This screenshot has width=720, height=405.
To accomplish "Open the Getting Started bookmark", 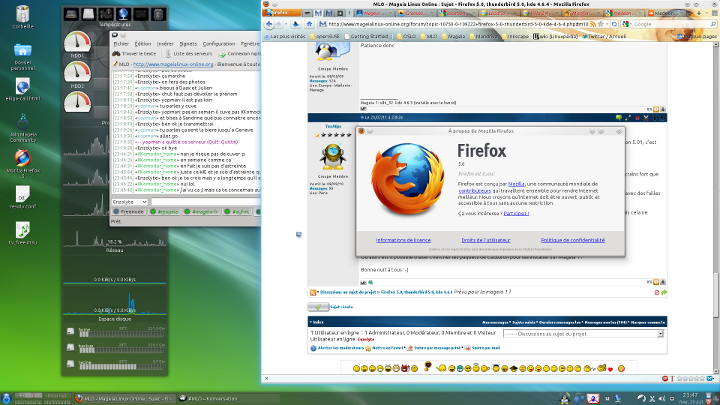I will 366,36.
